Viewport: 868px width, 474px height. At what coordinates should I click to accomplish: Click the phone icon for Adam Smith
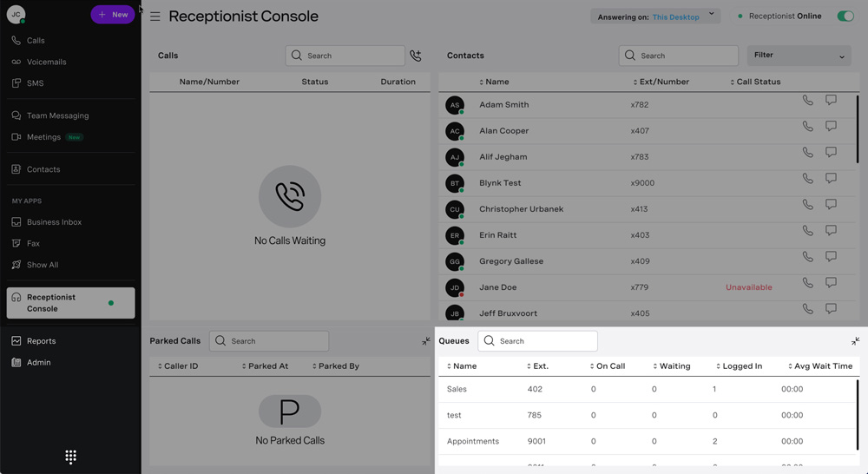[x=807, y=101]
